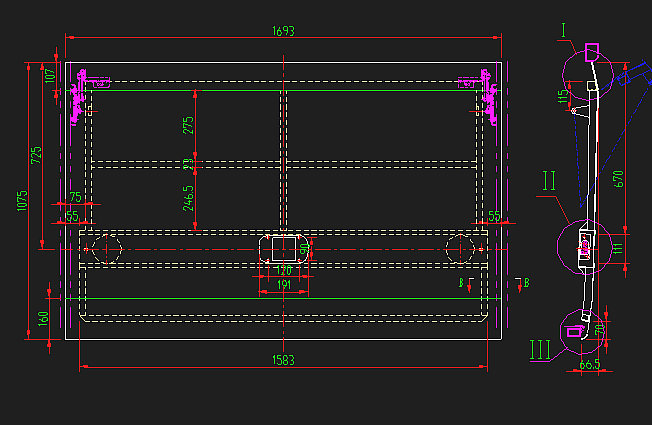Click the 725 vertical dimension text
This screenshot has width=652, height=425.
pyautogui.click(x=36, y=155)
